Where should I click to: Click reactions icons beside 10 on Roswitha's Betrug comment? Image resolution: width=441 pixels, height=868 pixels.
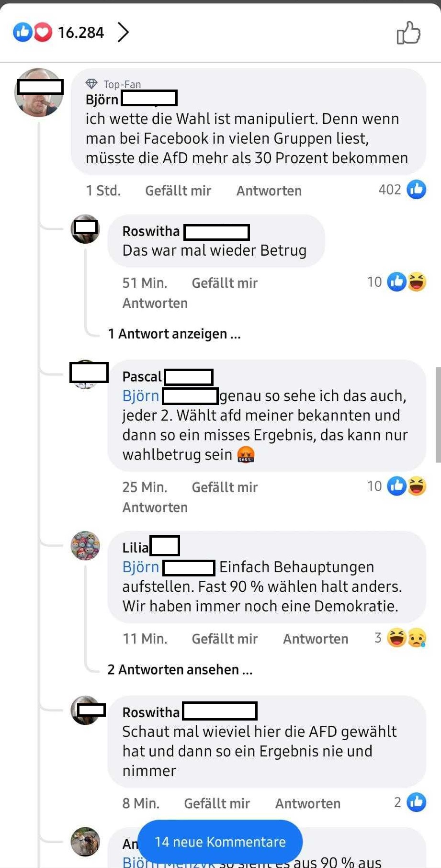(407, 282)
